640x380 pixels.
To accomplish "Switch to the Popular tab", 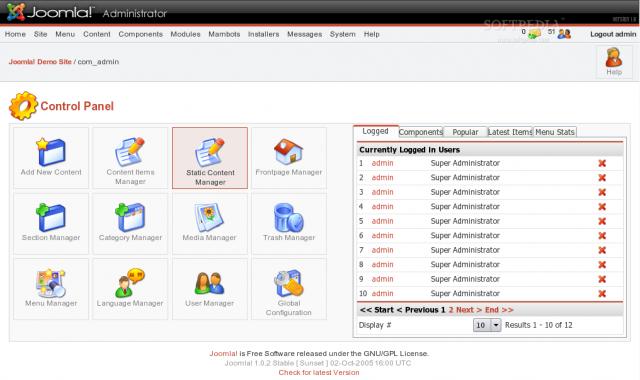I will coord(465,132).
